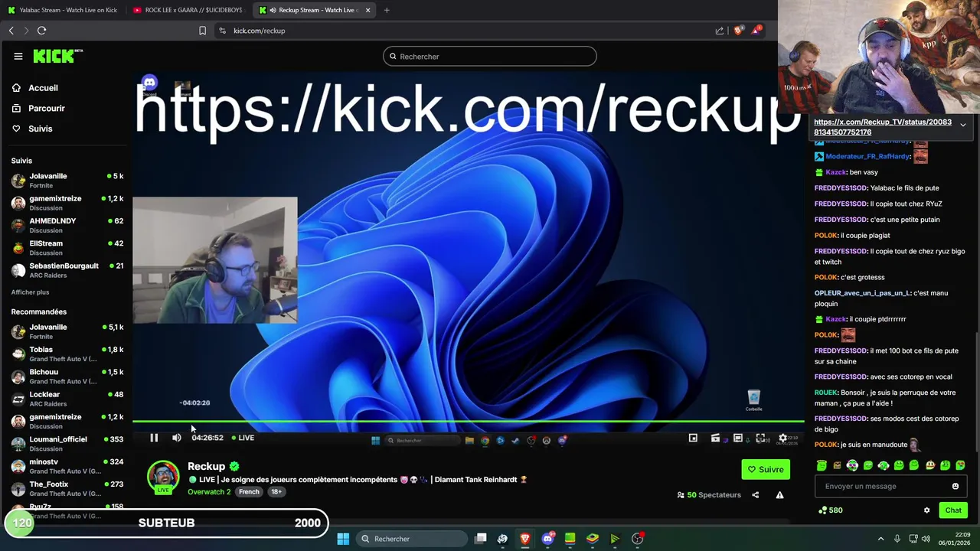Enter fullscreen in video player
980x551 pixels.
pyautogui.click(x=760, y=438)
